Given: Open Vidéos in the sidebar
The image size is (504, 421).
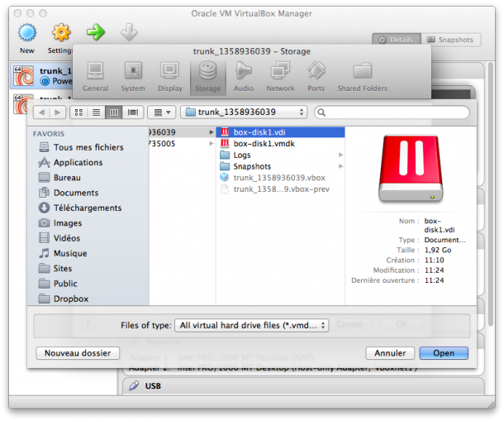Looking at the screenshot, I should (59, 238).
